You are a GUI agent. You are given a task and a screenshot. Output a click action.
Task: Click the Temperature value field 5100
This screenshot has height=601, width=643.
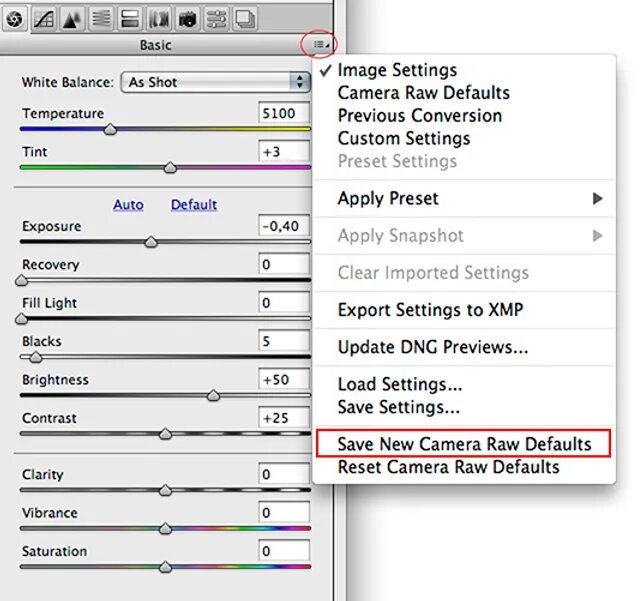pyautogui.click(x=284, y=113)
